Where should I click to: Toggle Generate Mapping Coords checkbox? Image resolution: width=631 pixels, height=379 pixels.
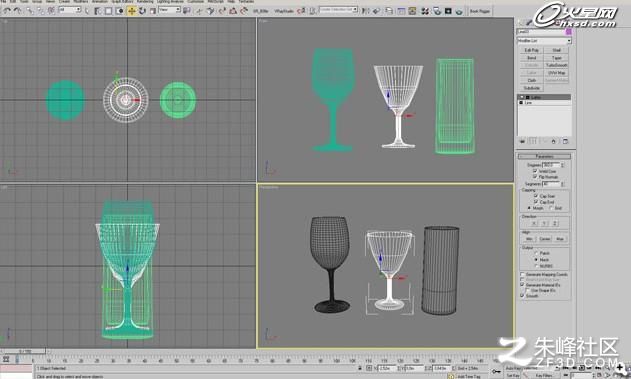522,274
